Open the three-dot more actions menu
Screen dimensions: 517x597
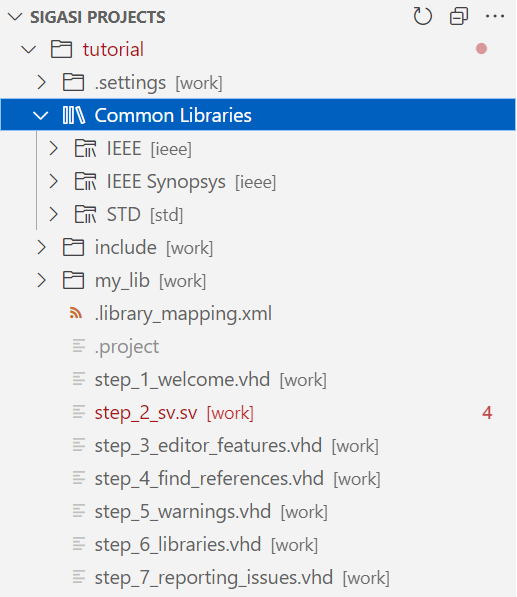pos(495,16)
